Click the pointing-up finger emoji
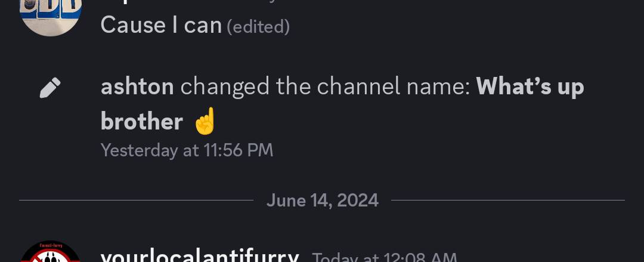 tap(205, 122)
